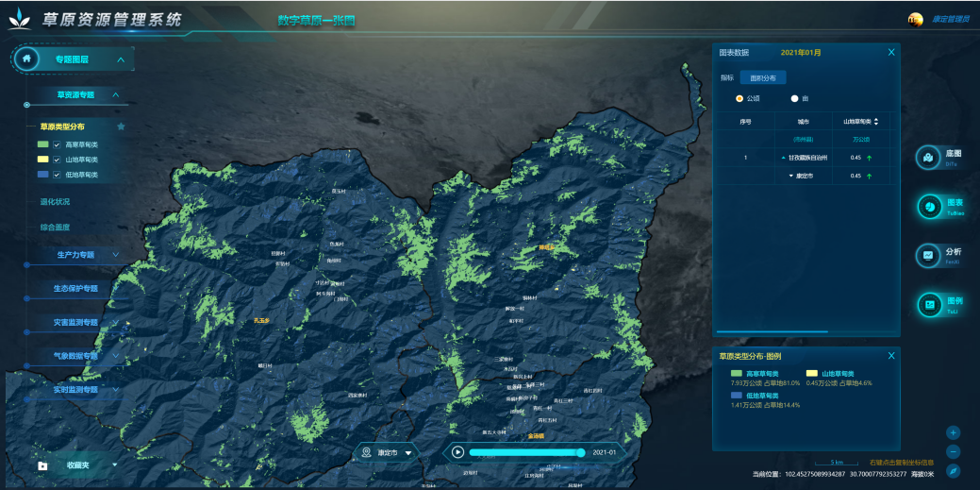Toggle the 山地草甸类 layer checkbox
The image size is (980, 490).
(x=57, y=160)
